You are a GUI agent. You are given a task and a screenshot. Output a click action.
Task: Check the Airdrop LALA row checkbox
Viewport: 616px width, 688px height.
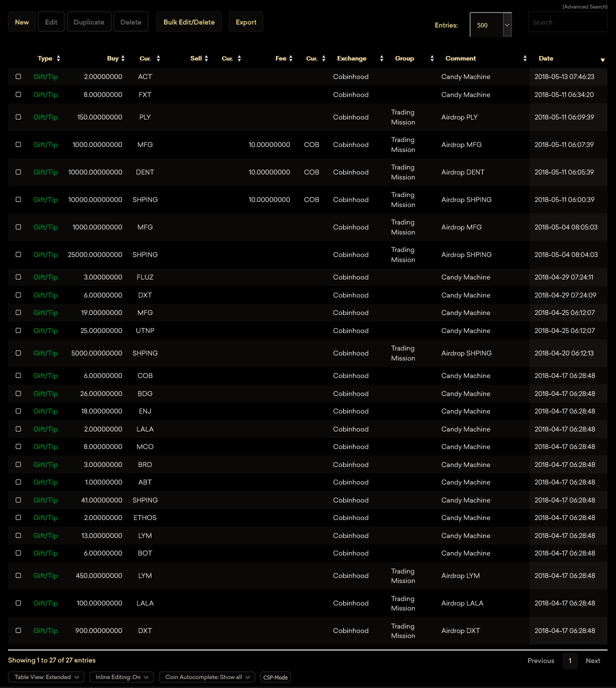tap(18, 603)
